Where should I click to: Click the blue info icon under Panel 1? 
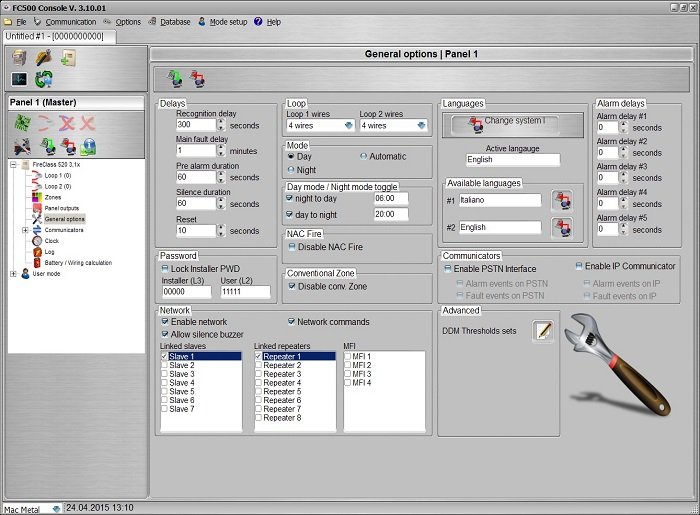(88, 146)
